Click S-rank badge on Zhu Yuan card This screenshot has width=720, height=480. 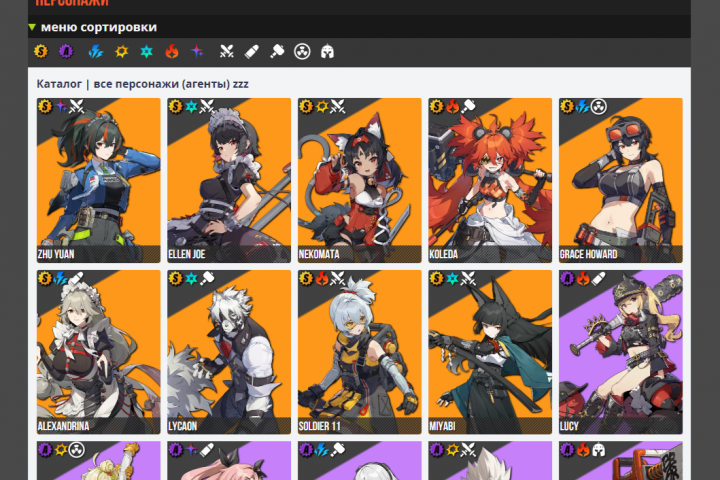tap(45, 107)
